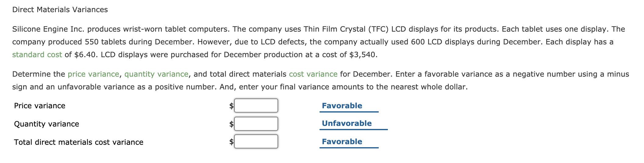Focus the Price variance amount field
This screenshot has height=163, width=644.
coord(256,106)
